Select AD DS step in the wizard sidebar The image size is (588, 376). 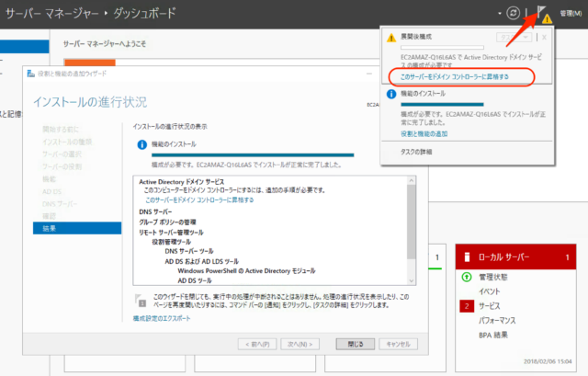point(51,191)
